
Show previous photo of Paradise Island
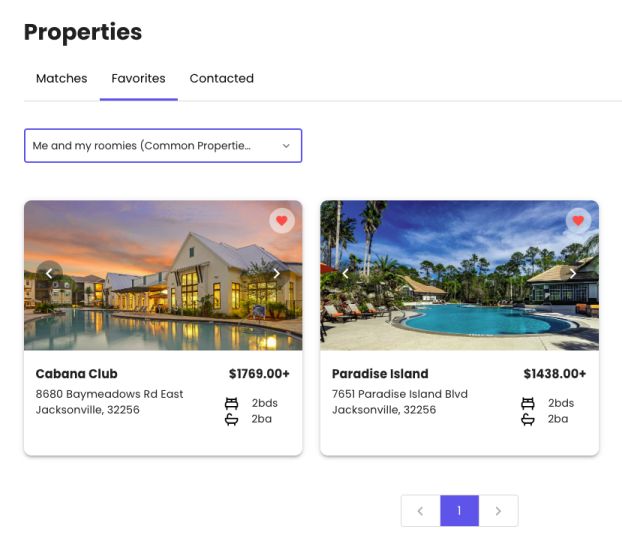pos(346,273)
